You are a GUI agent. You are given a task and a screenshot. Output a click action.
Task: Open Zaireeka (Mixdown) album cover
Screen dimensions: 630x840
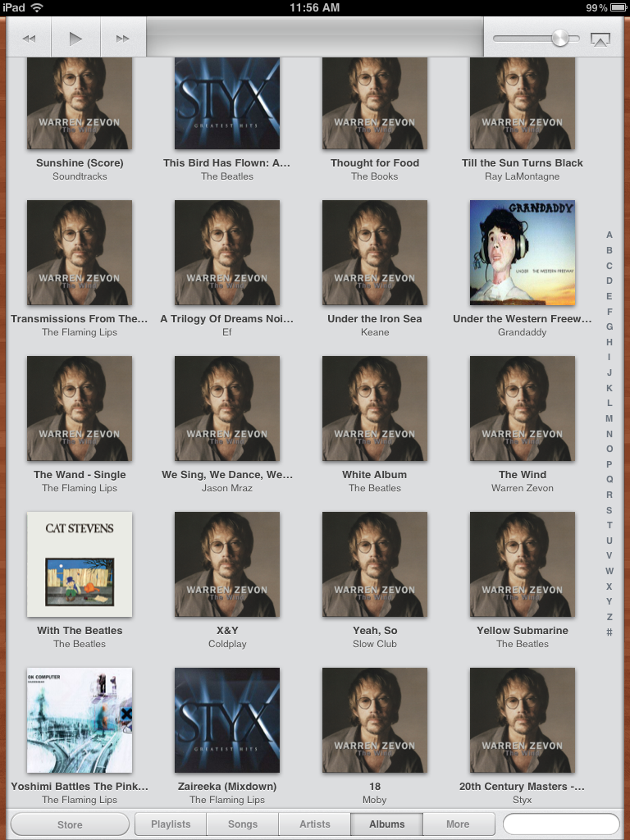coord(227,720)
